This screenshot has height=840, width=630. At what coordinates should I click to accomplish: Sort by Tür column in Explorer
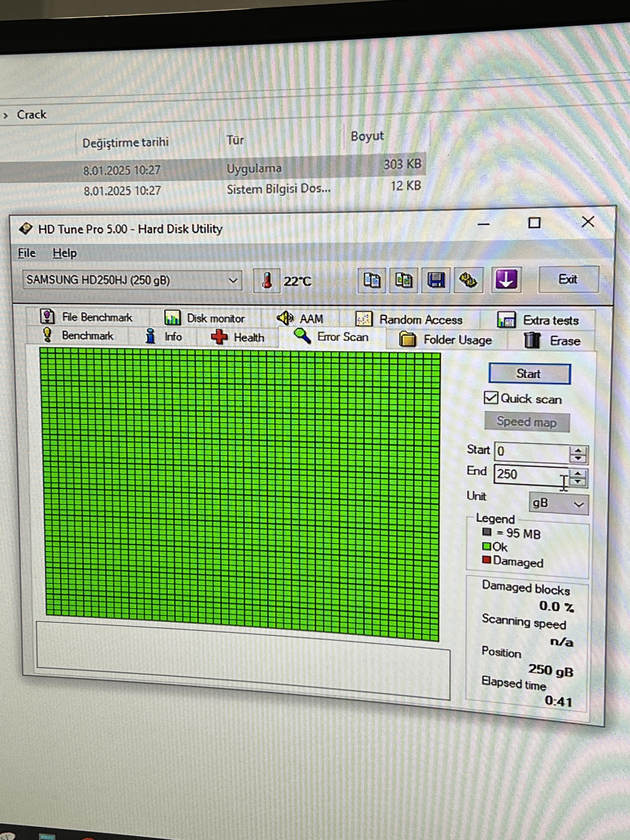click(x=235, y=140)
